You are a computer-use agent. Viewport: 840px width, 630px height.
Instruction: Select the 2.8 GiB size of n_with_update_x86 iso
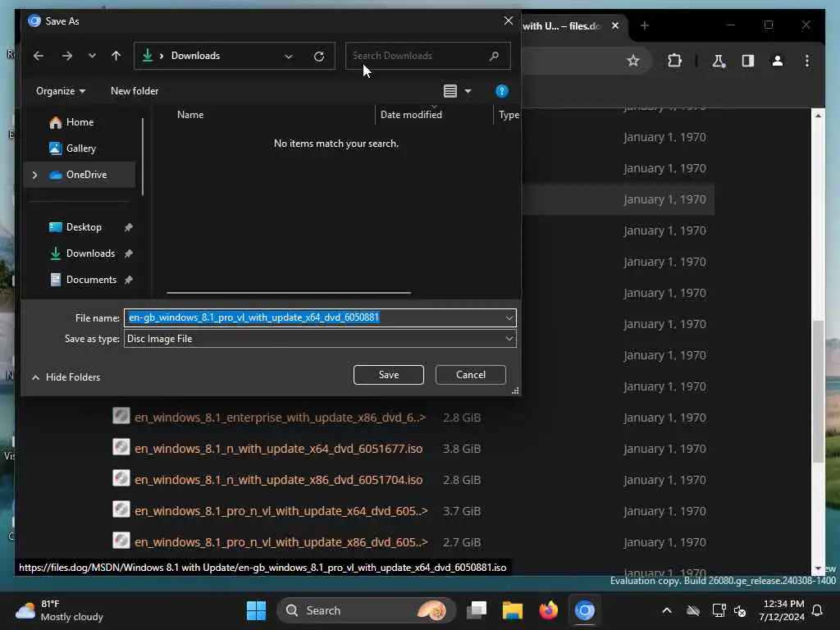461,480
